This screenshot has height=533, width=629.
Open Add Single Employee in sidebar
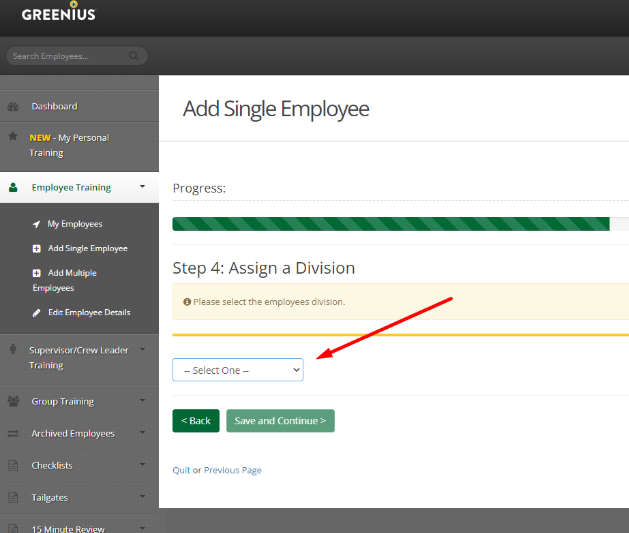(x=87, y=248)
